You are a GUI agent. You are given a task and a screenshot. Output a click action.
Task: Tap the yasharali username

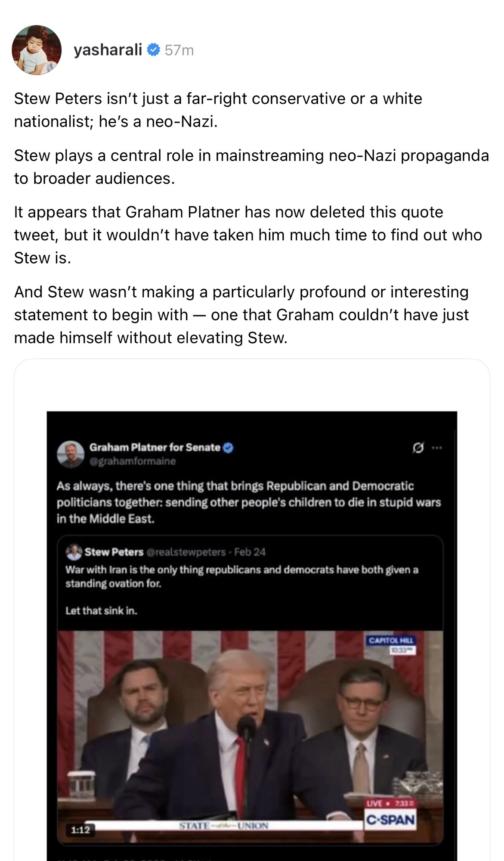(x=108, y=50)
